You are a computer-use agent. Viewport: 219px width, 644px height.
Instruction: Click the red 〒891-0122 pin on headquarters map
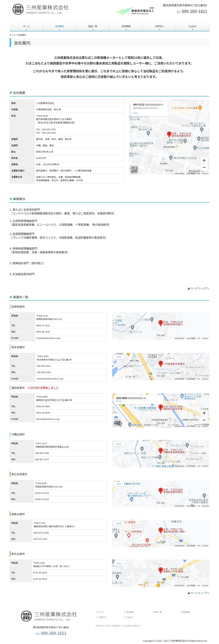click(169, 134)
